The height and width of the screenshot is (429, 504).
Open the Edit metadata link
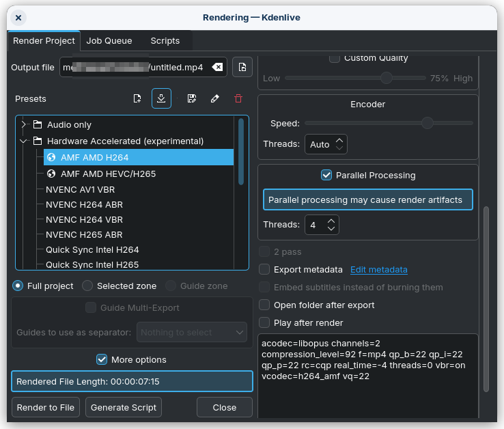pyautogui.click(x=378, y=270)
